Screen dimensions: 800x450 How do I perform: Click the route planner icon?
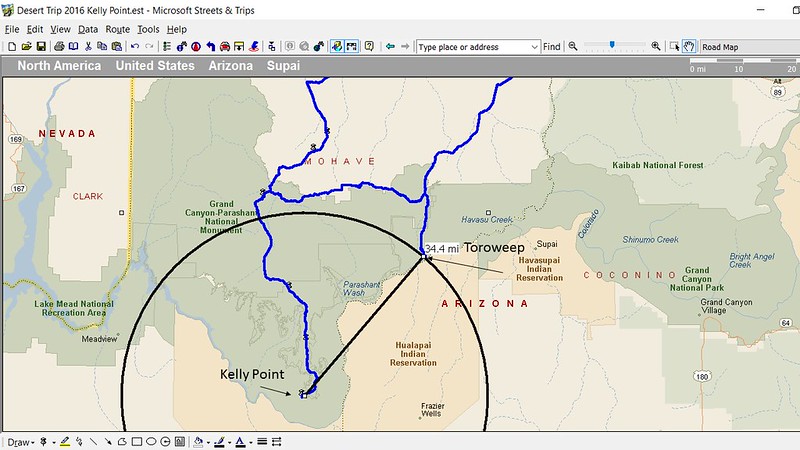[182, 46]
